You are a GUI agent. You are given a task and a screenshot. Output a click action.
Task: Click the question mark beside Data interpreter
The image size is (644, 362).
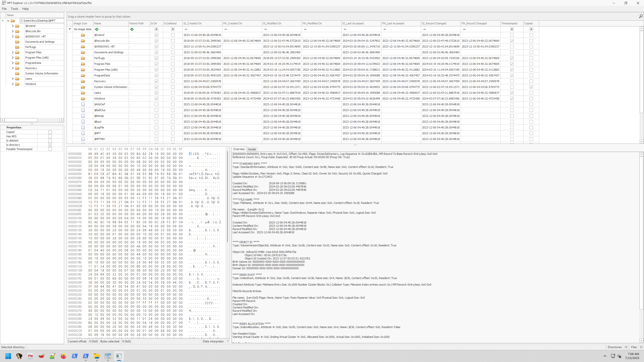coord(228,341)
